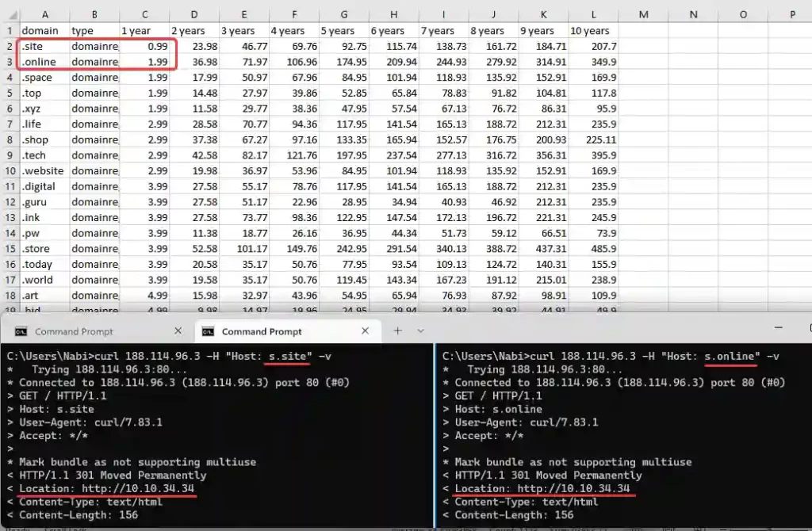The width and height of the screenshot is (812, 531).
Task: Select the '.pw' domain cell
Action: (x=44, y=233)
